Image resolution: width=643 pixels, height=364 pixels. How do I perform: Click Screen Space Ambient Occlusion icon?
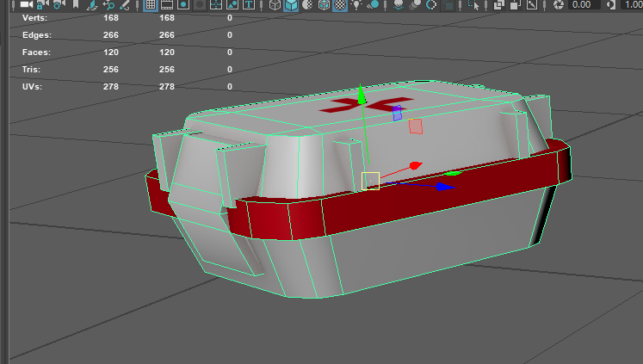[399, 4]
